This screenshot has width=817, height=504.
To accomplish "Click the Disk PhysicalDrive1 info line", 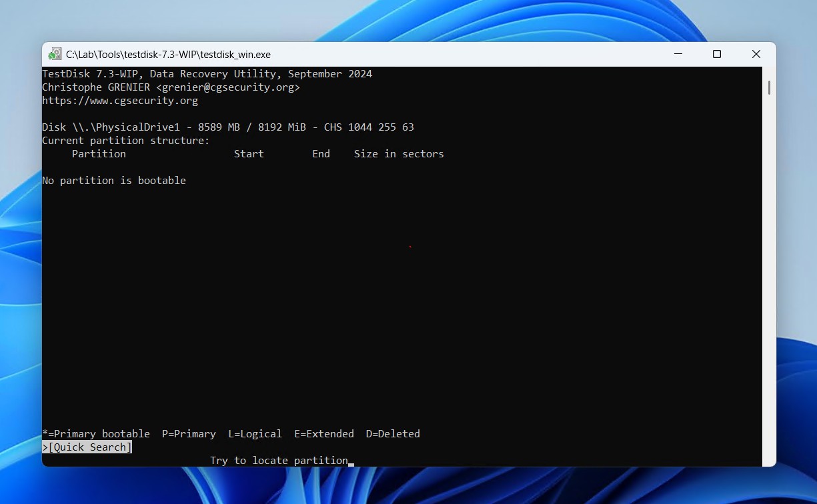I will (x=228, y=127).
